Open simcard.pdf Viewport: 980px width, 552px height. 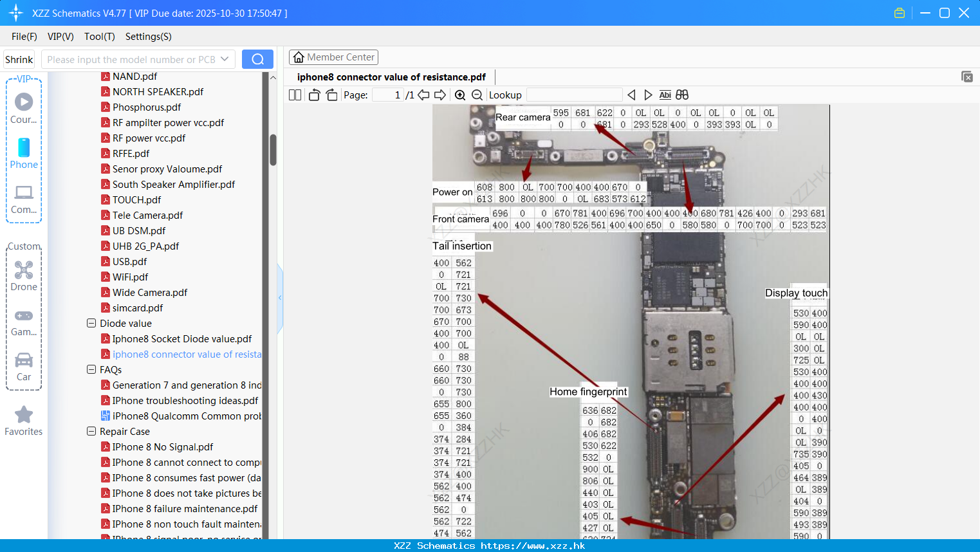click(138, 308)
